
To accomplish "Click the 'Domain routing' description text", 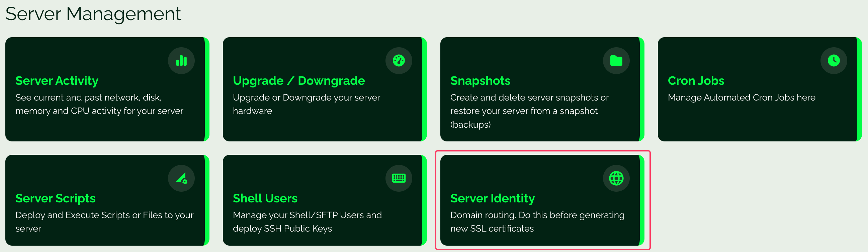I will coord(537,222).
